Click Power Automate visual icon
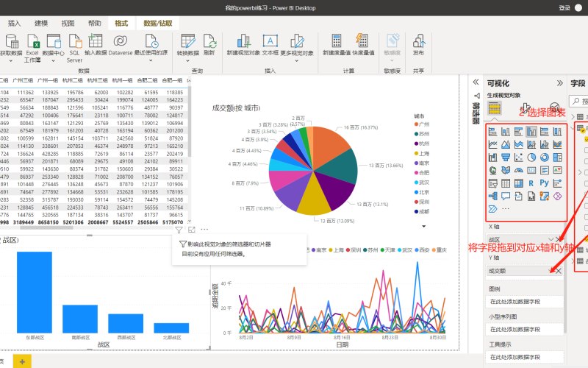The image size is (588, 368). point(492,209)
